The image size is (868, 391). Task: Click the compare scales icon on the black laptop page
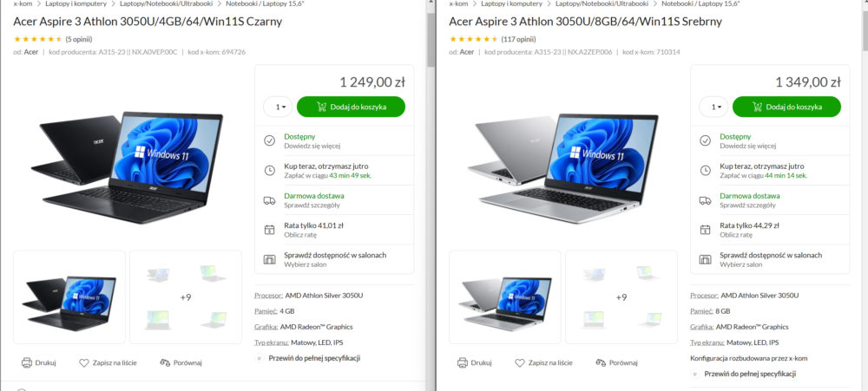(x=164, y=362)
